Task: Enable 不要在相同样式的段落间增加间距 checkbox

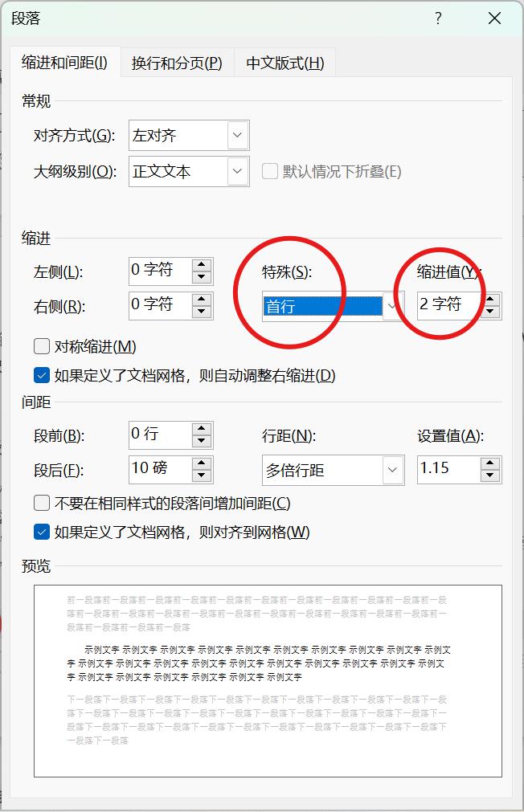Action: click(42, 503)
